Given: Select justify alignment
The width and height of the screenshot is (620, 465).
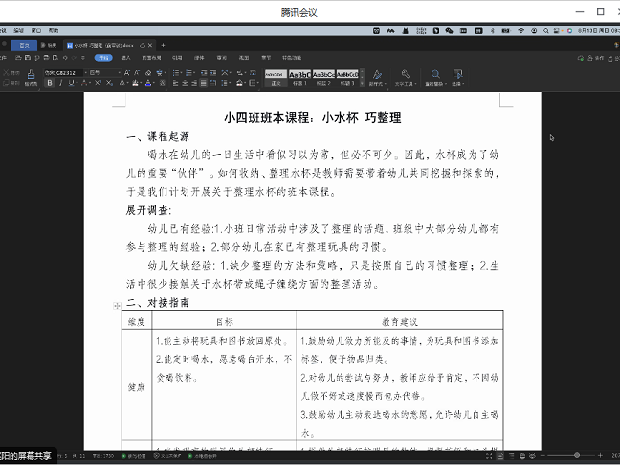Looking at the screenshot, I should 204,83.
